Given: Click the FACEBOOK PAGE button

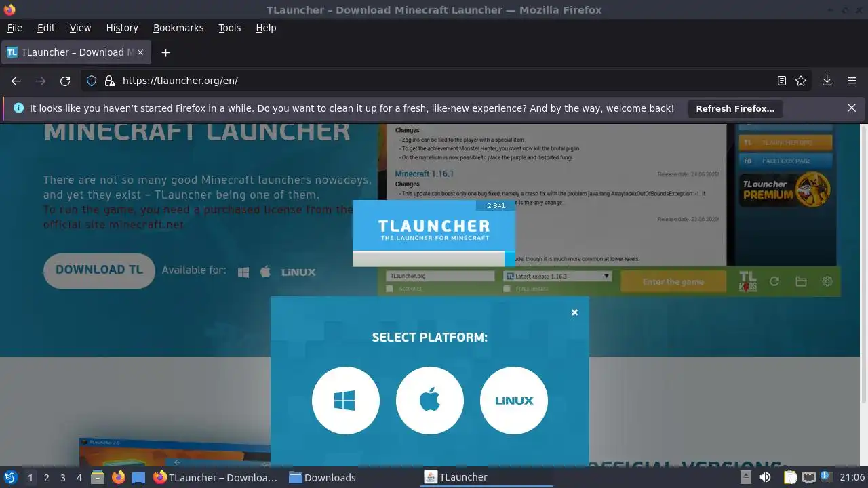Looking at the screenshot, I should coord(786,161).
